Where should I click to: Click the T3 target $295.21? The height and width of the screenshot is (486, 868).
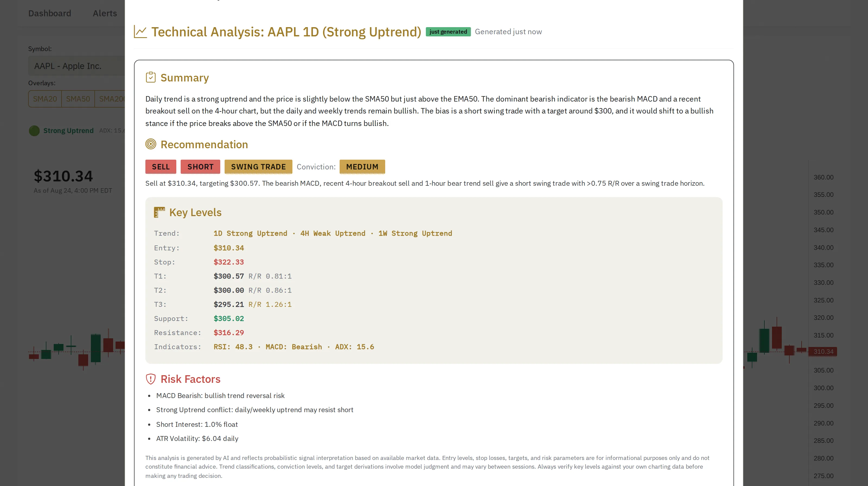229,305
